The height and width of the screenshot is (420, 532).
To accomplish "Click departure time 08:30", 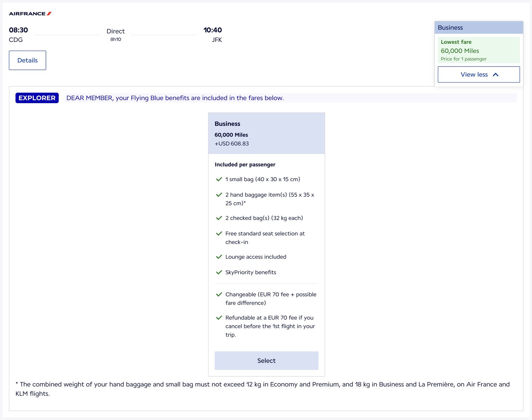I will [18, 30].
